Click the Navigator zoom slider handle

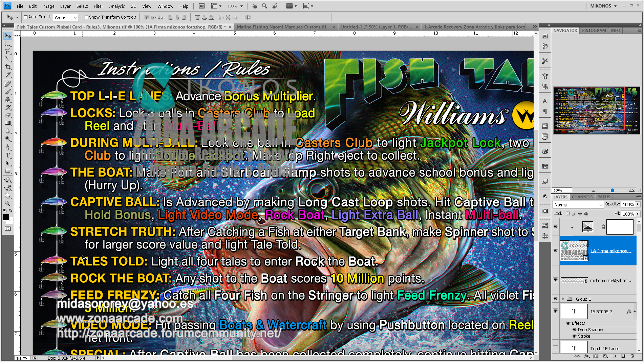[612, 190]
